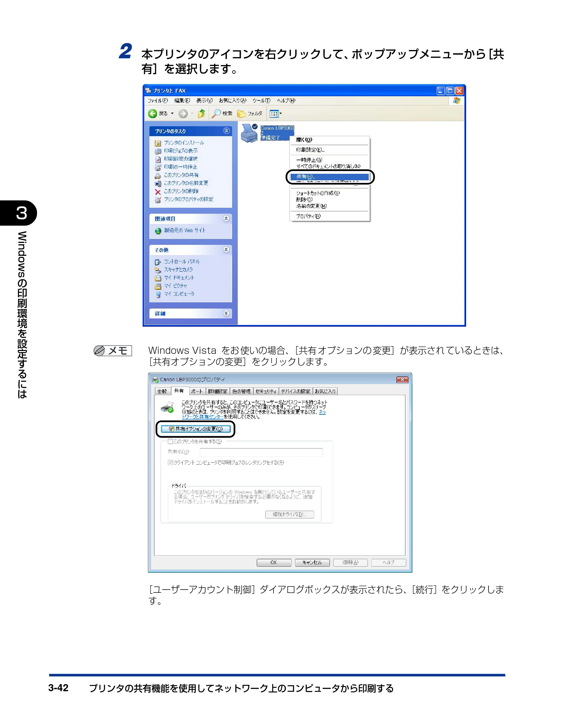Click the OK button in properties dialog
Screen dimensions: 566x728
pyautogui.click(x=274, y=563)
